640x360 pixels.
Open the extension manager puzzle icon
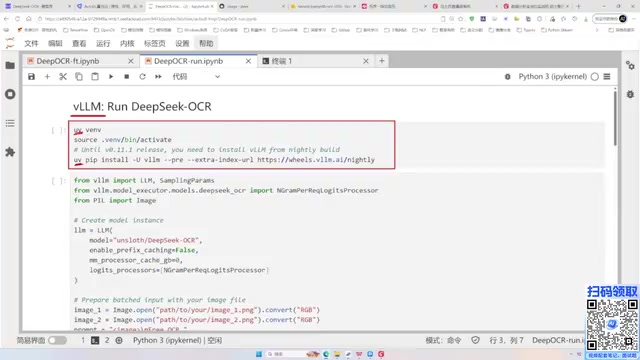pyautogui.click(x=10, y=152)
